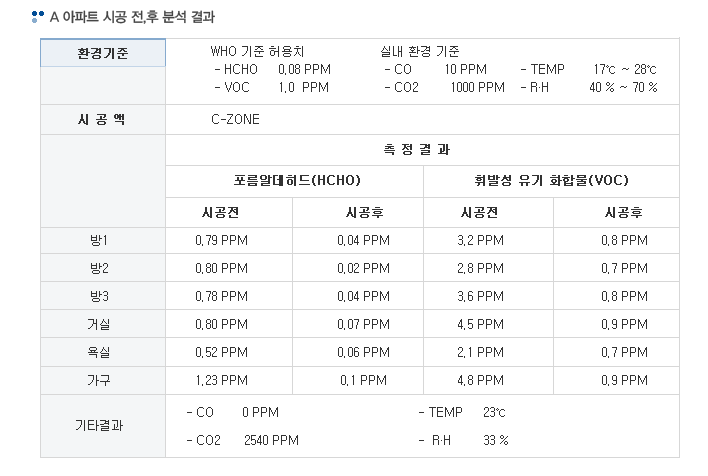Click the 1,23 PPM value cell
Image resolution: width=708 pixels, height=476 pixels.
(x=222, y=380)
